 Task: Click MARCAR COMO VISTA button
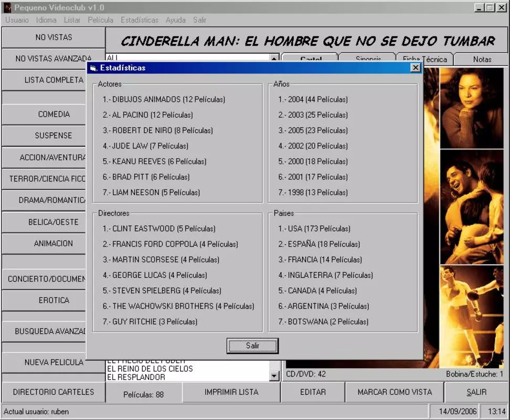point(395,392)
